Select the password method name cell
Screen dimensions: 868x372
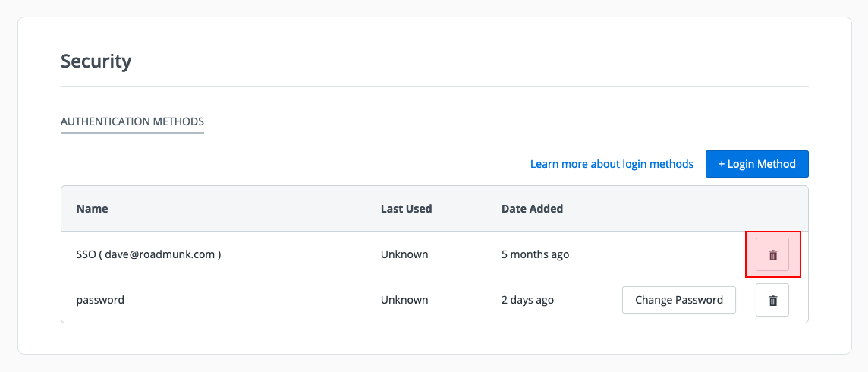pos(100,300)
